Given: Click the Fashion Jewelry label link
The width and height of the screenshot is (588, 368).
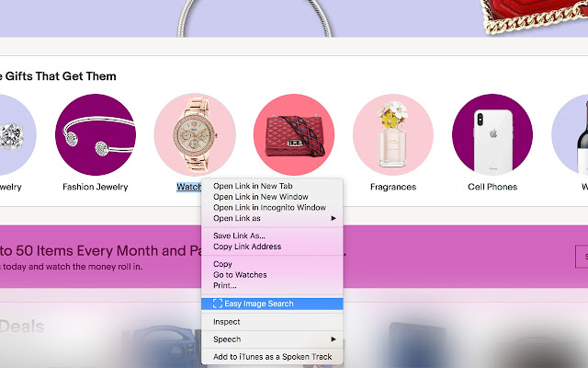Looking at the screenshot, I should pos(96,187).
